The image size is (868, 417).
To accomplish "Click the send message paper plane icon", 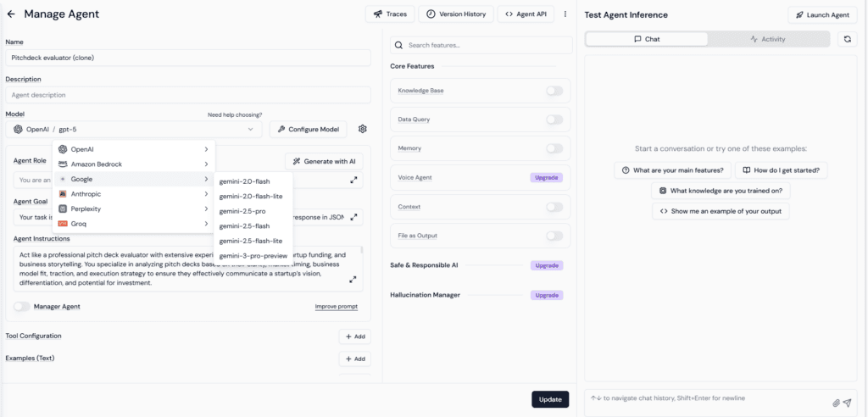I will pos(848,403).
